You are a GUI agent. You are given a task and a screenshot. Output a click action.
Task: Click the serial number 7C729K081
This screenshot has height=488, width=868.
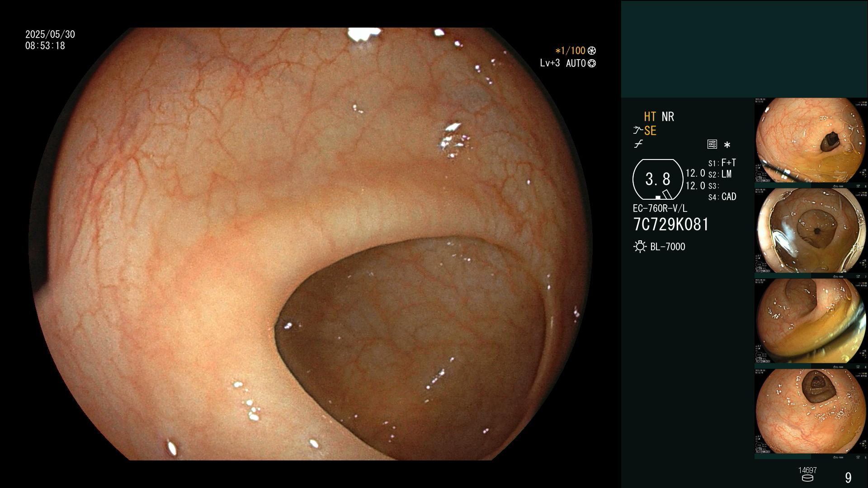[671, 225]
